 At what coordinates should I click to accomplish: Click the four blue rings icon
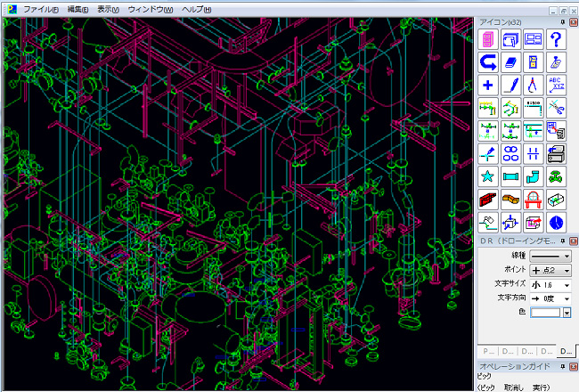coord(510,154)
